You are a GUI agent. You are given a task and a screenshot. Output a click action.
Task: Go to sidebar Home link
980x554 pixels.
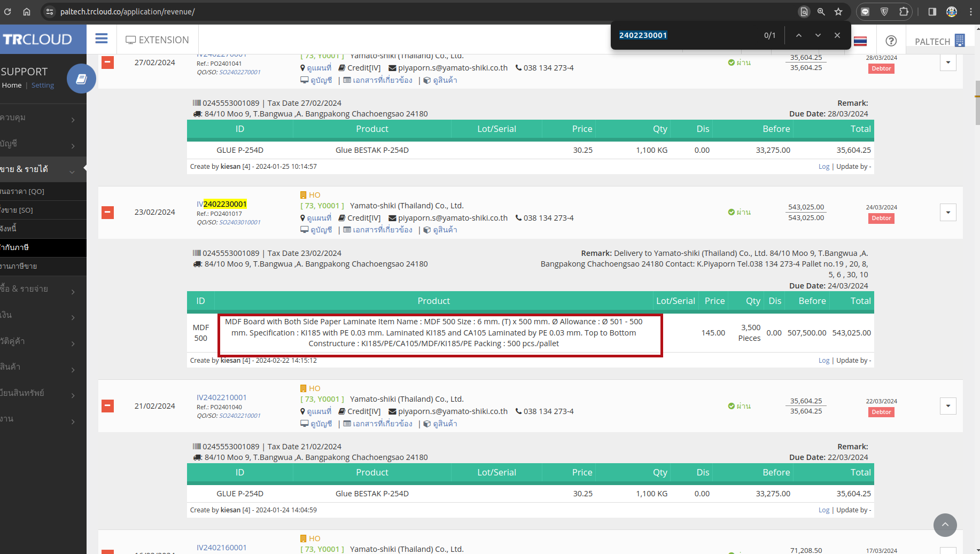(x=12, y=85)
